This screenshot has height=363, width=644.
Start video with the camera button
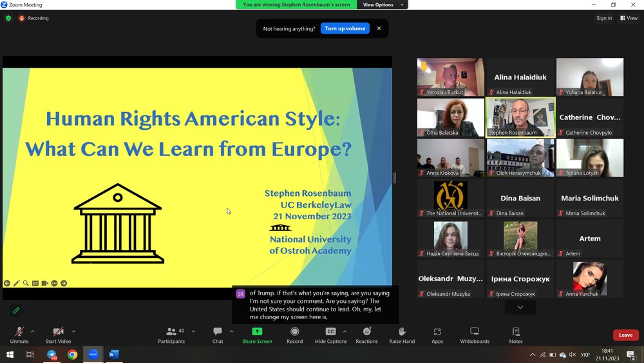pyautogui.click(x=58, y=334)
